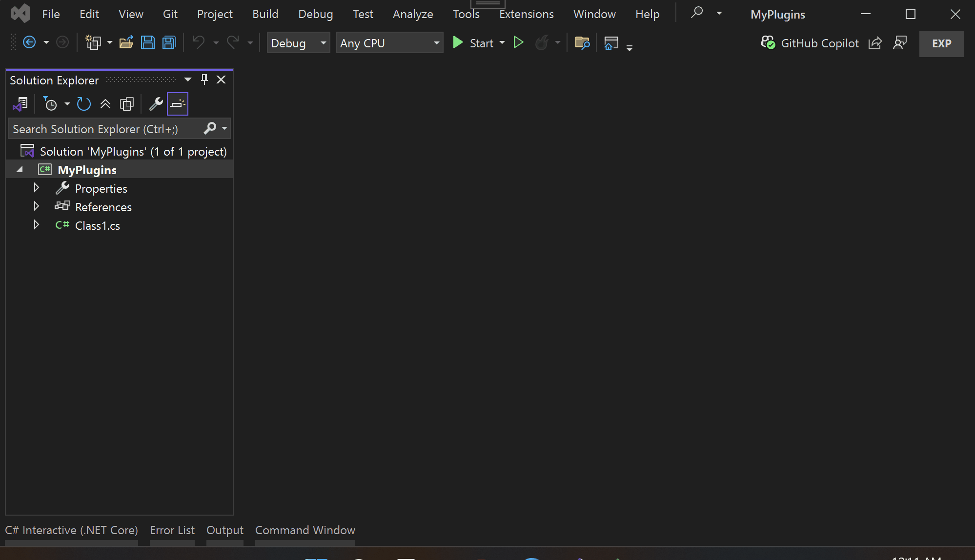This screenshot has width=975, height=560.
Task: Open project Properties via the wrench icon
Action: point(156,103)
